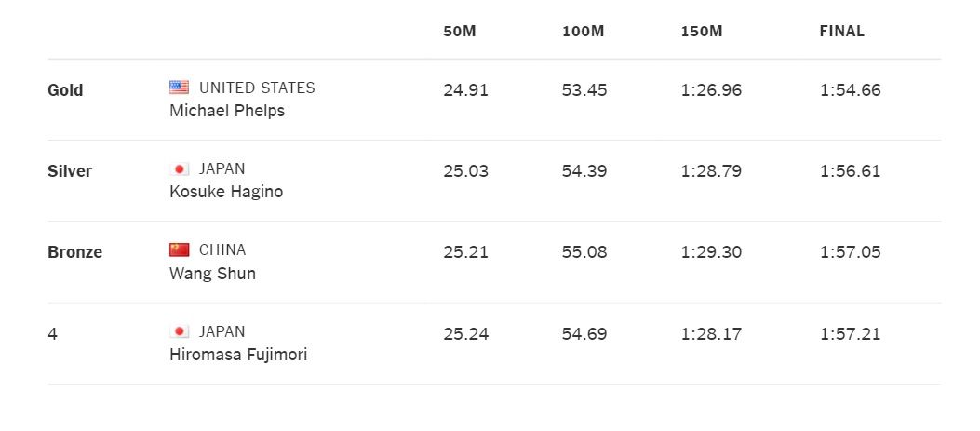This screenshot has height=431, width=980.
Task: Click the Silver medal label
Action: [70, 171]
